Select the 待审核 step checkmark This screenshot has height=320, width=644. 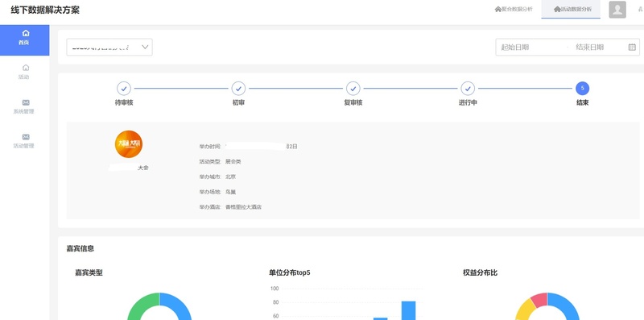click(x=124, y=88)
